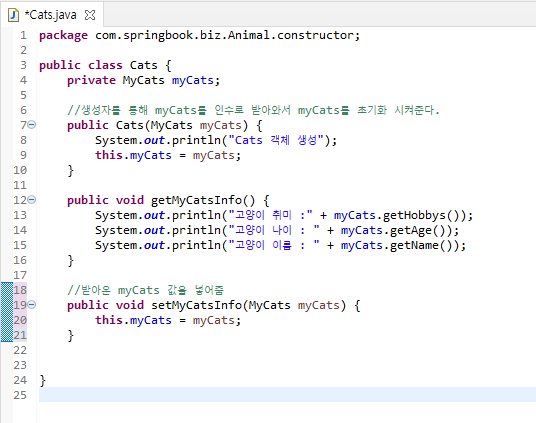This screenshot has height=423, width=536.
Task: Click myCats.getName() call on line 15
Action: click(400, 246)
